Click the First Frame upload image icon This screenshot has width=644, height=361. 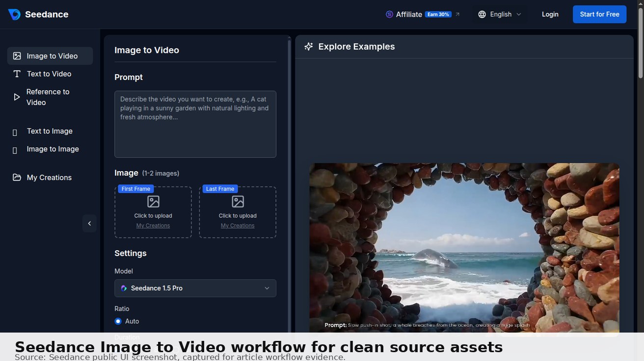click(x=153, y=202)
